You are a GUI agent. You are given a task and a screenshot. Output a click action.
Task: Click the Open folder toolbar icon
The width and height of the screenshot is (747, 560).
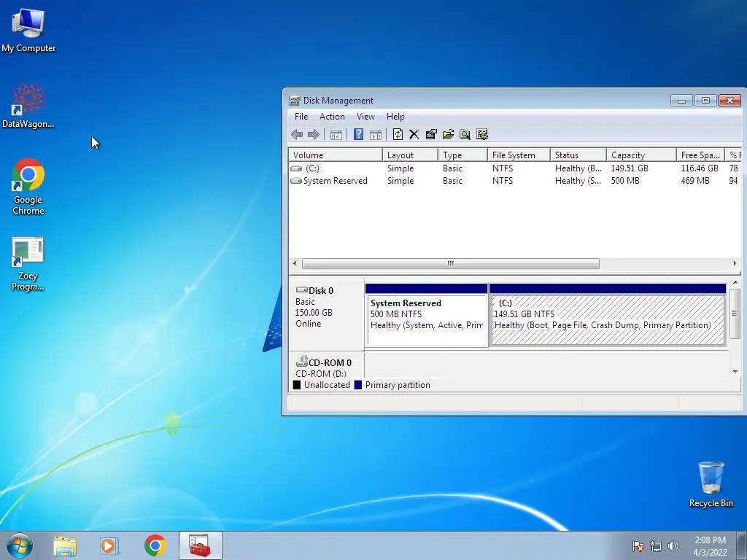click(x=448, y=135)
